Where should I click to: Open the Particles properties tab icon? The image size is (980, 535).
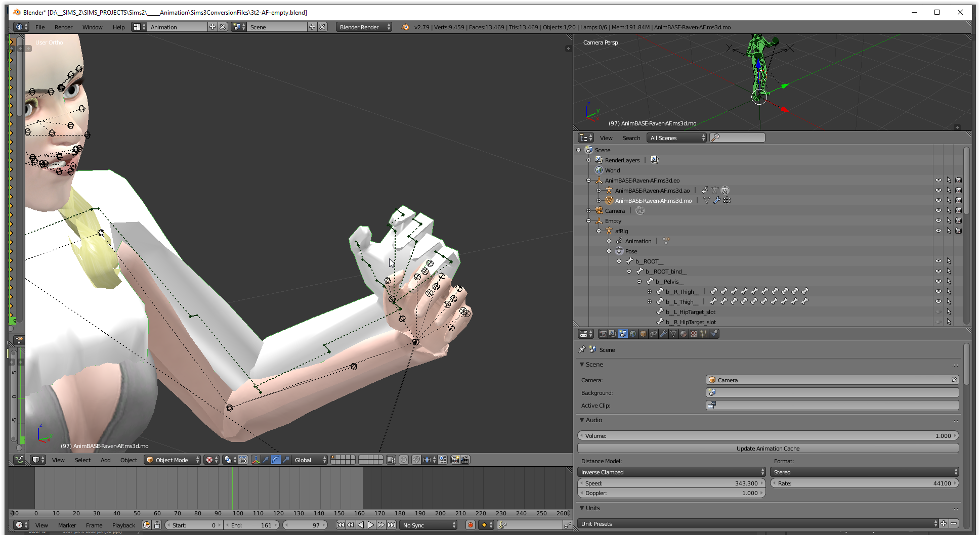(x=704, y=334)
